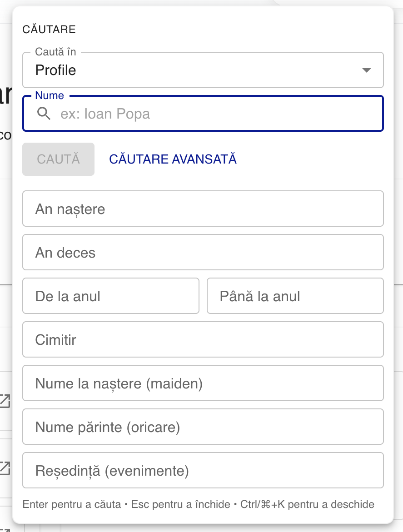Focus the Nume search box

tap(203, 113)
